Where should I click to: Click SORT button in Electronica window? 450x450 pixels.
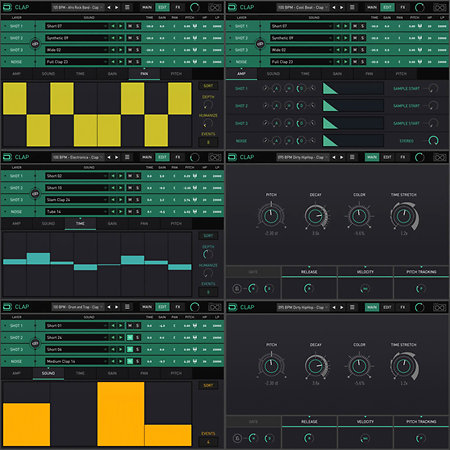[x=208, y=236]
